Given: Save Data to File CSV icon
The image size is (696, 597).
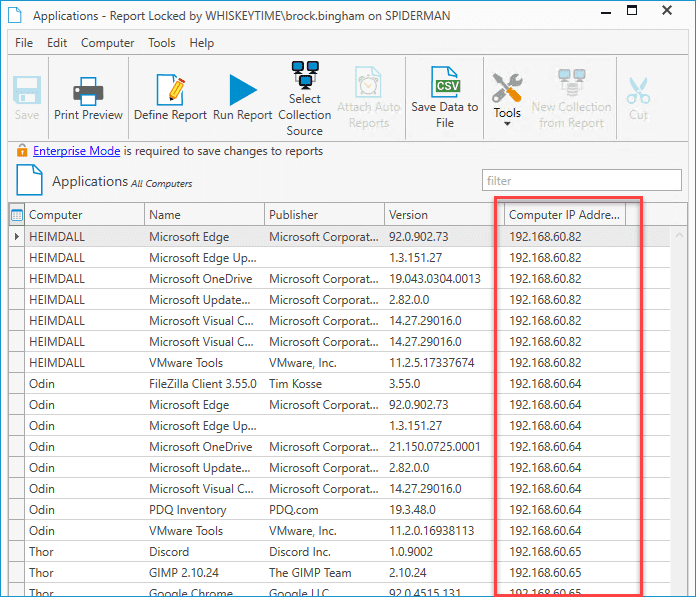Looking at the screenshot, I should point(445,82).
